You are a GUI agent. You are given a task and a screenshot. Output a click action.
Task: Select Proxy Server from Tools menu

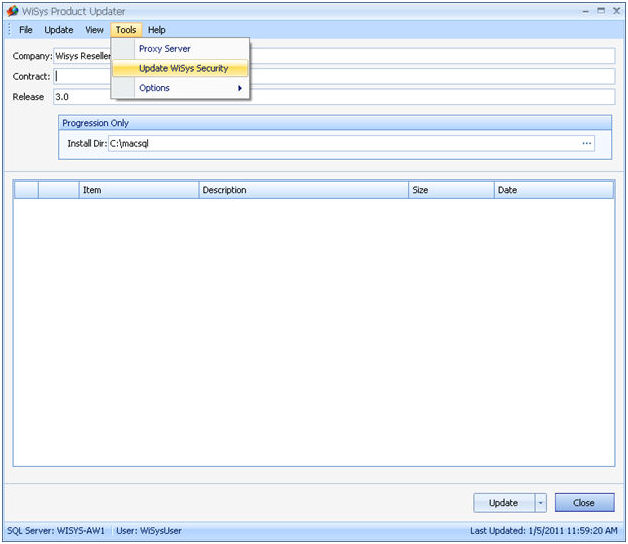click(x=165, y=49)
